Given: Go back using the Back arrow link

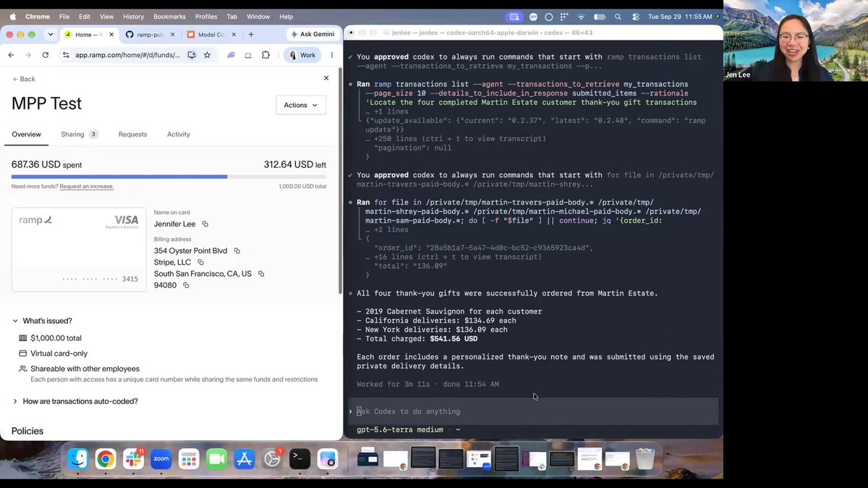Looking at the screenshot, I should (x=24, y=79).
